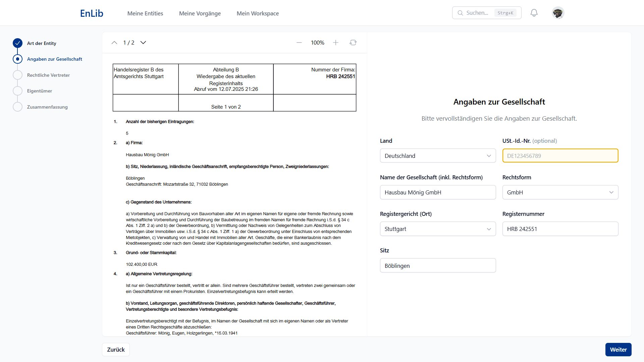Select Rechtliche Vertreter step label
The width and height of the screenshot is (644, 362).
pos(48,75)
